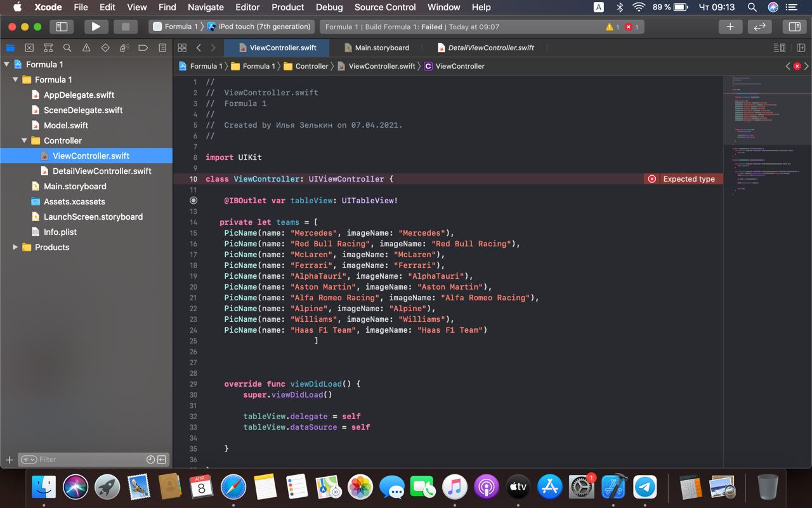Open Info.plist in navigator
This screenshot has height=508, width=812.
click(60, 232)
